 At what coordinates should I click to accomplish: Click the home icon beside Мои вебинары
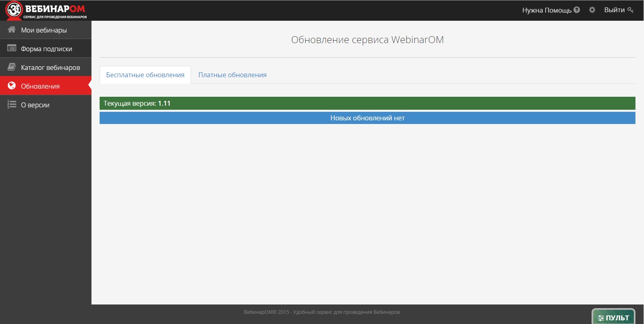(12, 29)
